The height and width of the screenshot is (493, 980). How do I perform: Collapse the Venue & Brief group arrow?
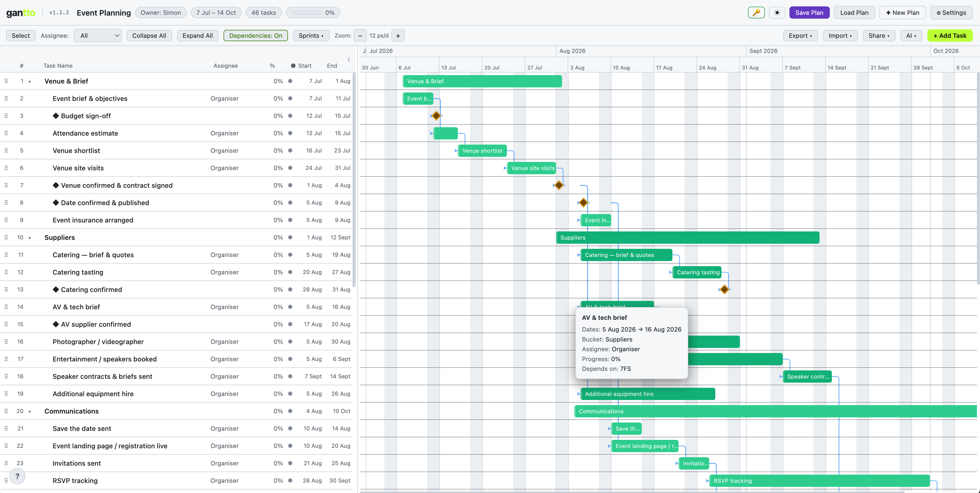tap(30, 81)
